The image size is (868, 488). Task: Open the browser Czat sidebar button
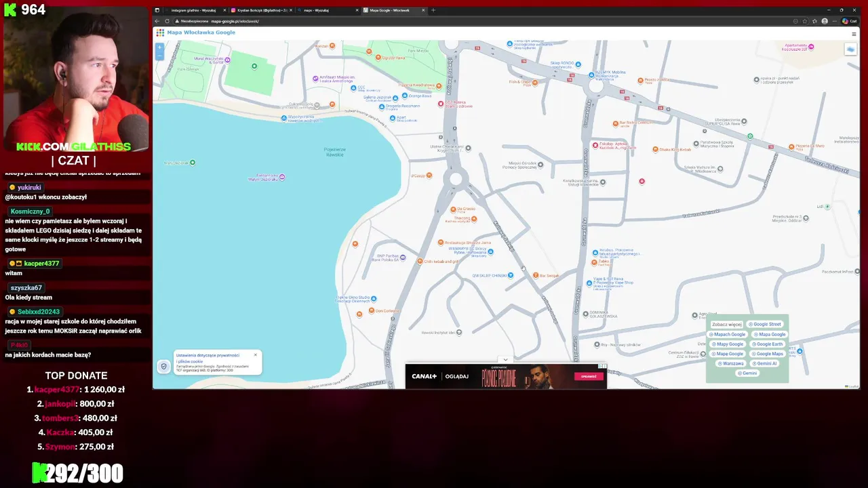point(850,21)
